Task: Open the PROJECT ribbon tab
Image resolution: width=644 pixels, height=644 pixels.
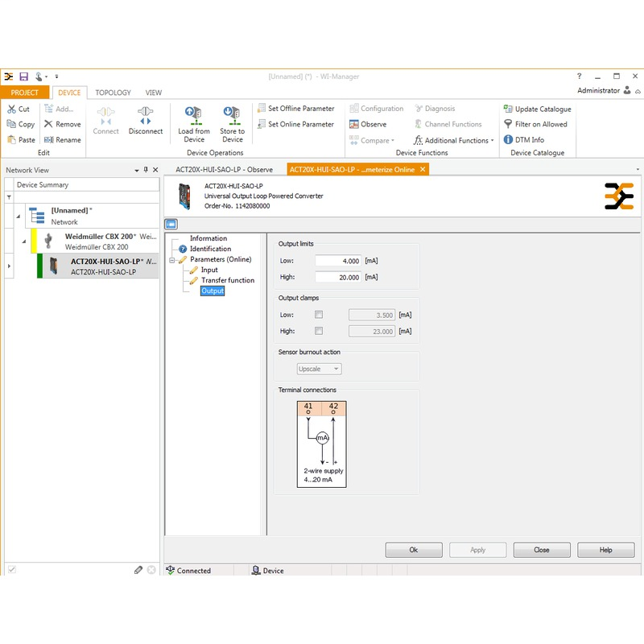Action: pyautogui.click(x=25, y=93)
